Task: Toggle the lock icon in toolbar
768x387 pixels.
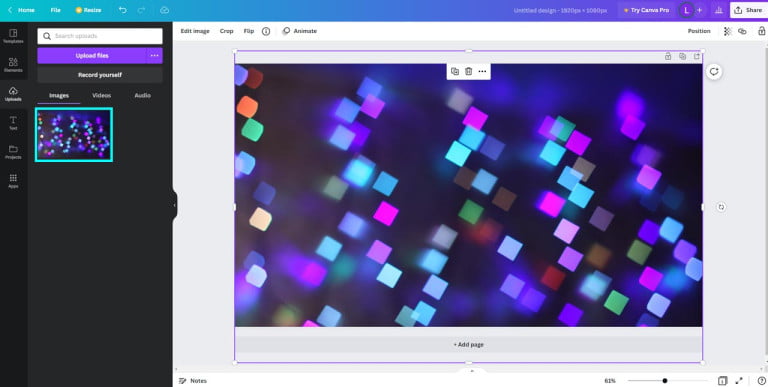Action: pos(761,31)
